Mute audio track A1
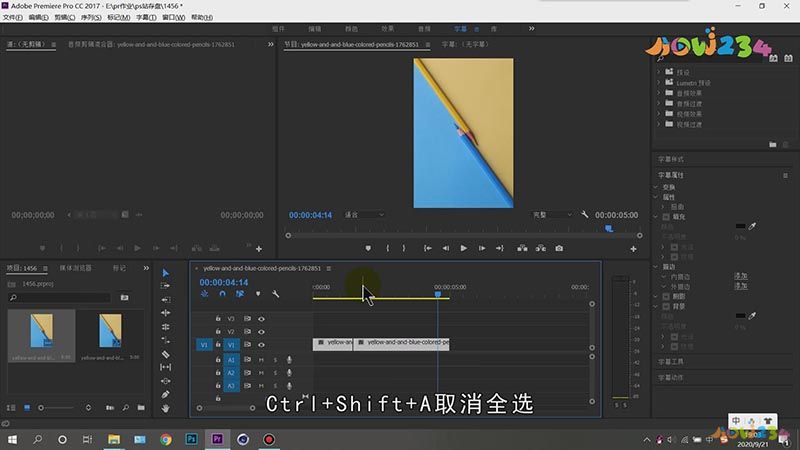This screenshot has height=450, width=800. [x=261, y=360]
